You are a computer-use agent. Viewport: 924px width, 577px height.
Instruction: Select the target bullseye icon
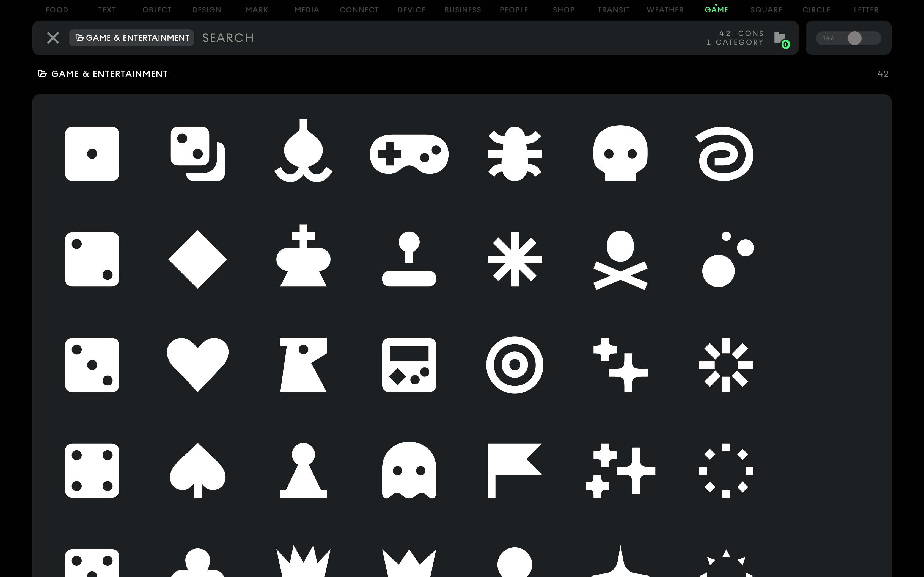point(514,365)
